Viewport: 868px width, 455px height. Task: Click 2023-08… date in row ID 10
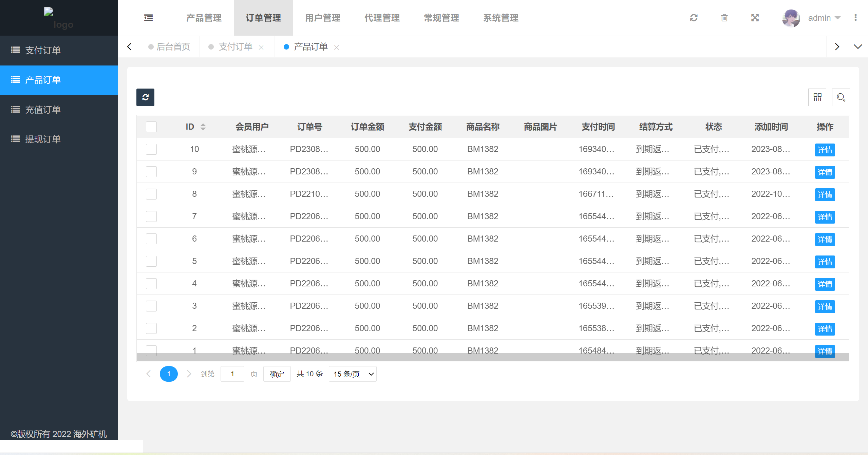pos(771,149)
